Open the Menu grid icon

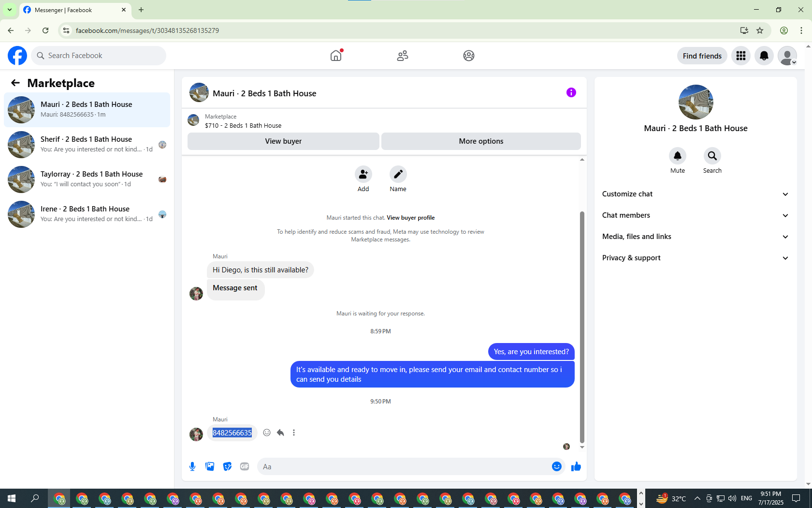741,56
